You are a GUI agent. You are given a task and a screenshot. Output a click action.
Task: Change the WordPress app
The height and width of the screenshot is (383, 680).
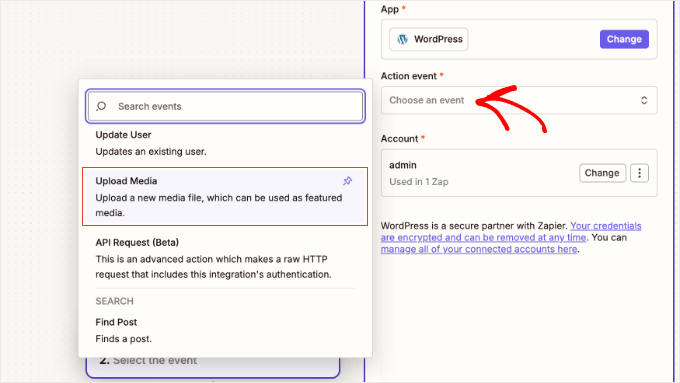[x=624, y=39]
